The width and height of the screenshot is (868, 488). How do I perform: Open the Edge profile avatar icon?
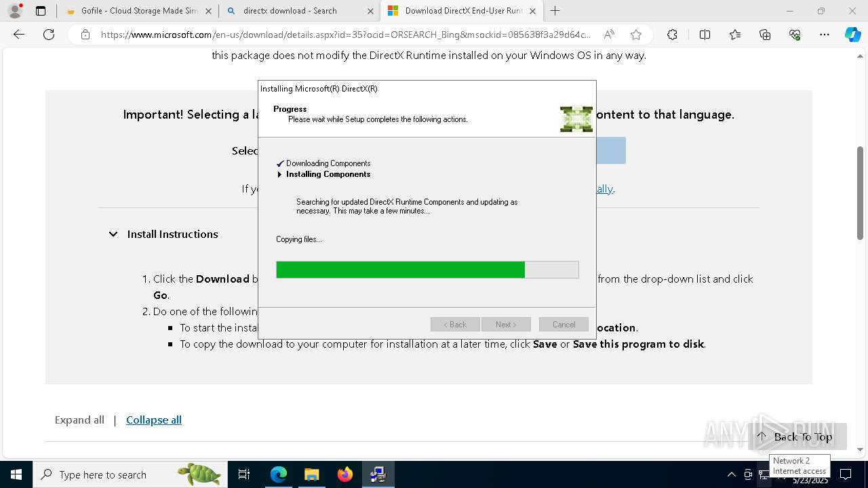[15, 11]
